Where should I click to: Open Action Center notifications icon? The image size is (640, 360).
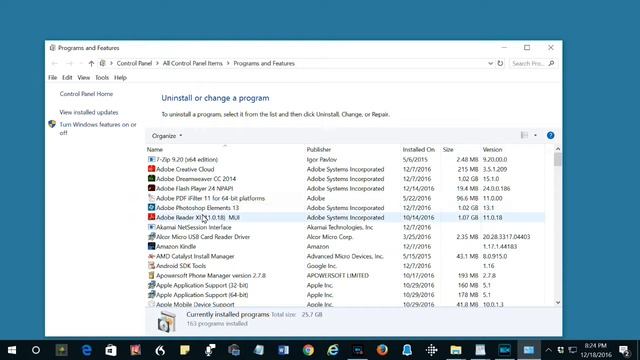[624, 350]
